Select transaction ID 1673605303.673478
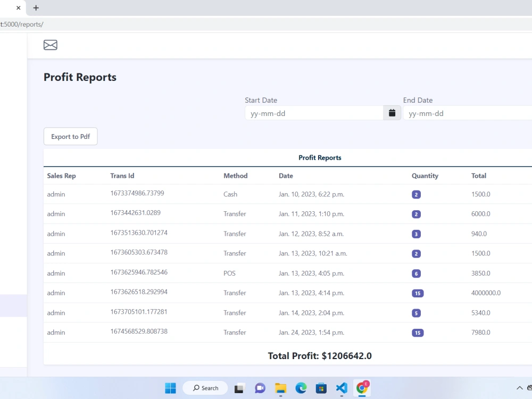532x399 pixels. pos(139,252)
